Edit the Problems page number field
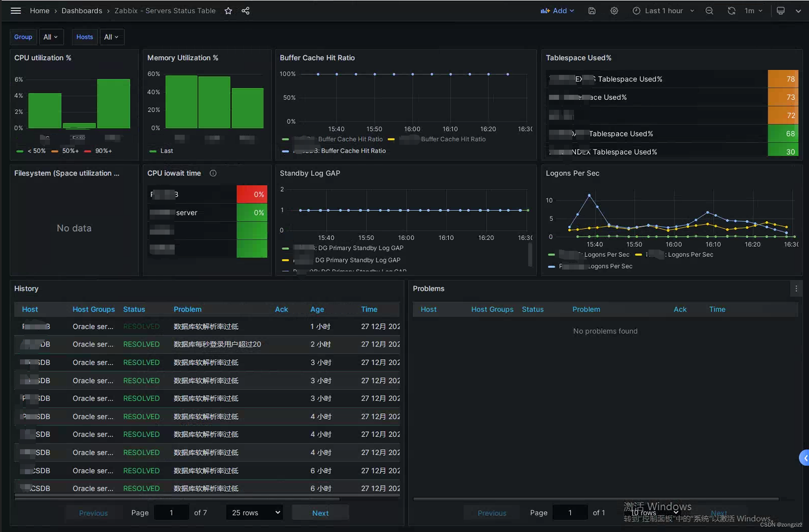This screenshot has height=532, width=809. 570,513
